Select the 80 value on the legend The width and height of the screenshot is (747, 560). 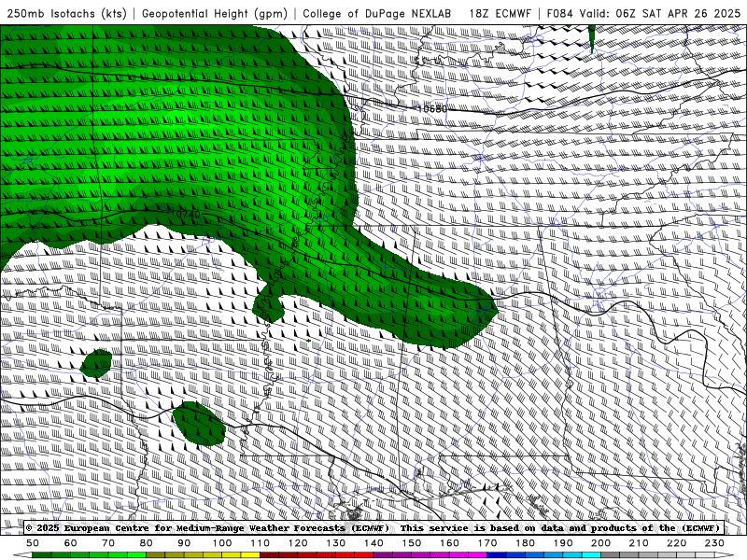pos(147,543)
